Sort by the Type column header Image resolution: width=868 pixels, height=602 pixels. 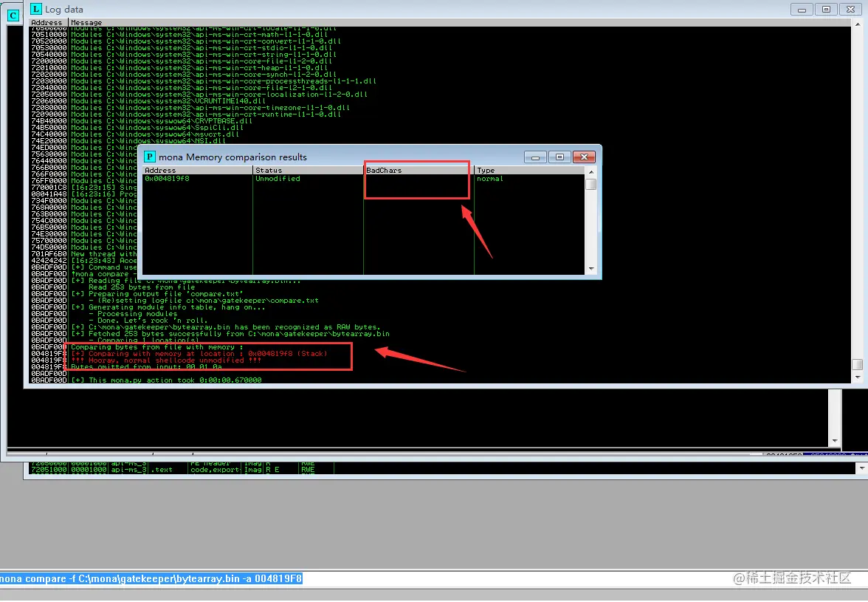(x=529, y=171)
